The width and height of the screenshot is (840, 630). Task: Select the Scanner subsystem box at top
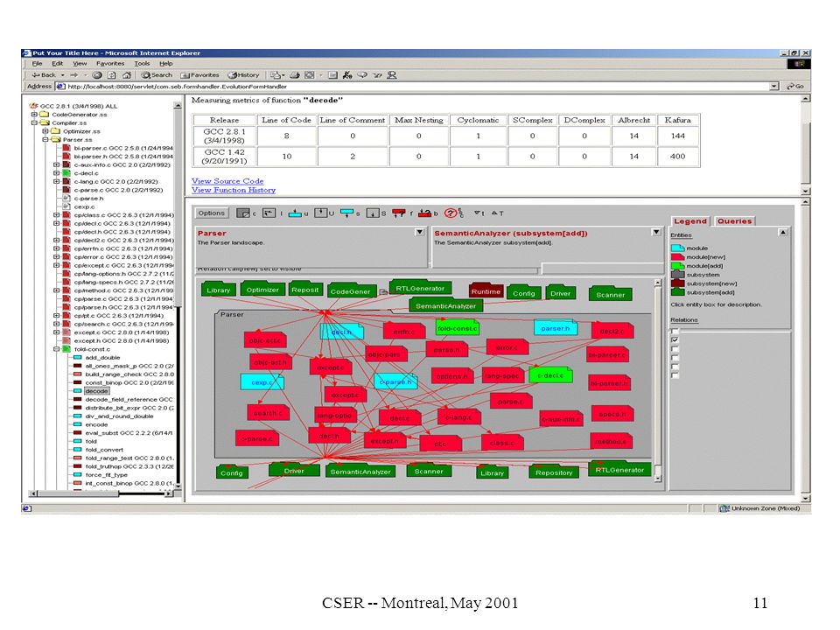(x=610, y=294)
